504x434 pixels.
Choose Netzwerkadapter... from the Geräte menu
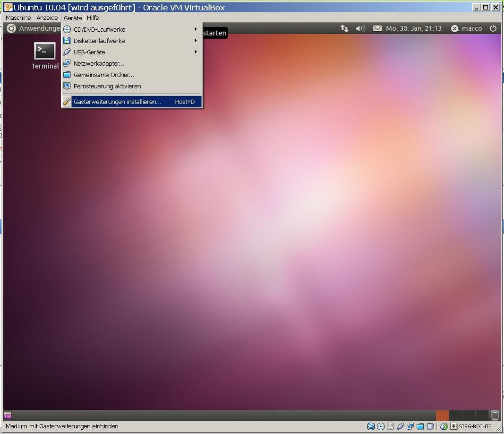(x=132, y=63)
